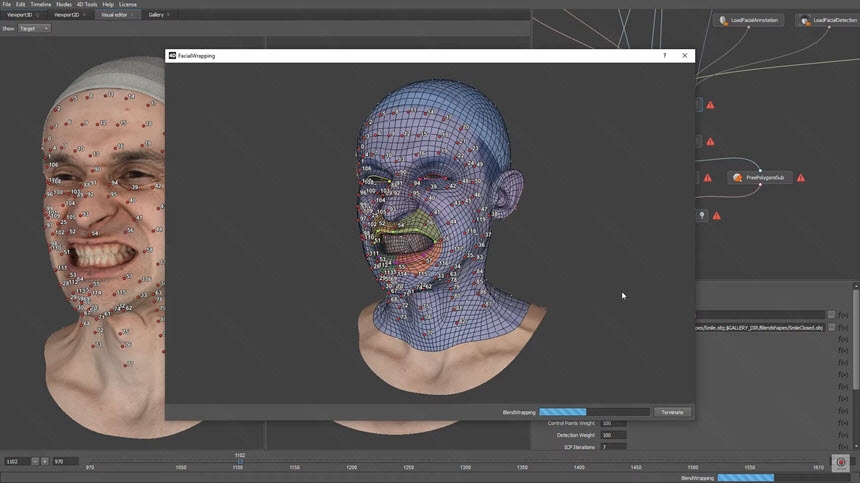Click the plus frame step button

pyautogui.click(x=45, y=462)
